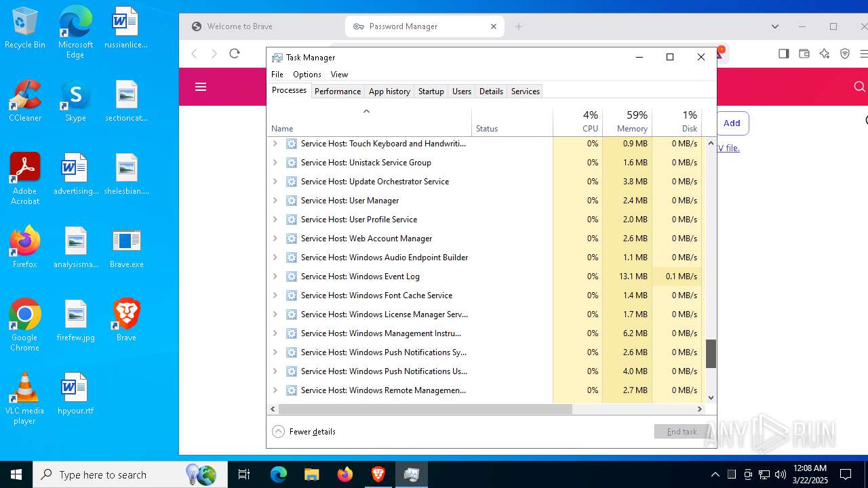Expand Service Host: Windows Font Cache Service
868x488 pixels.
click(275, 296)
